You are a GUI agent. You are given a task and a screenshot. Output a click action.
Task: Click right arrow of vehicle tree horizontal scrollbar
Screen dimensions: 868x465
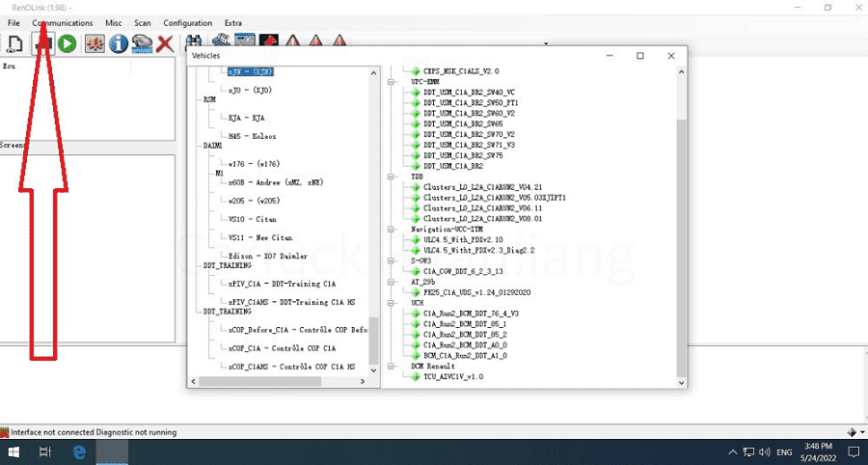coord(363,381)
